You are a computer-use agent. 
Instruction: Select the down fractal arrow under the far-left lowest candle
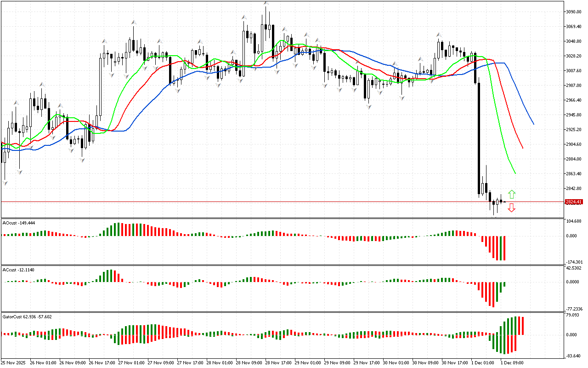click(5, 183)
